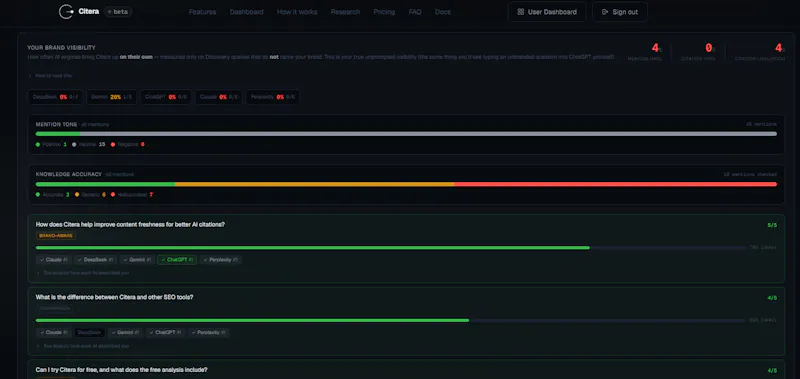Click the question about other SEO tools
The image size is (800, 379).
(114, 297)
